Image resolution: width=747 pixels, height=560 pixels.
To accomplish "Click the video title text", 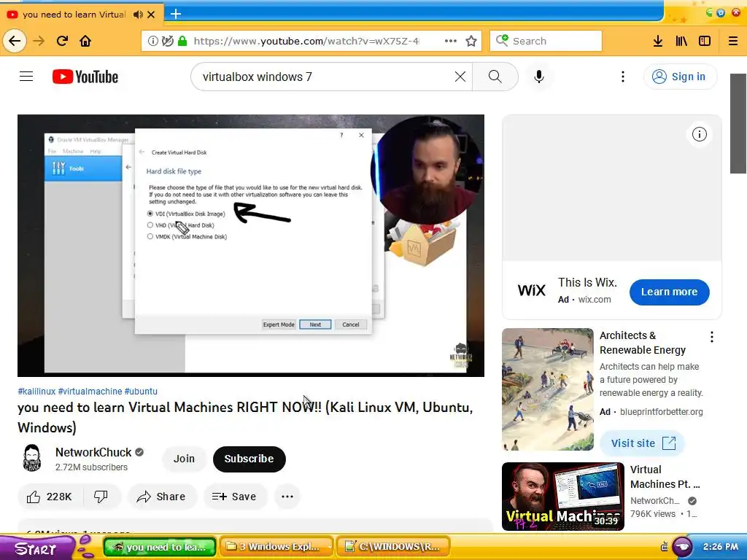I will (245, 417).
